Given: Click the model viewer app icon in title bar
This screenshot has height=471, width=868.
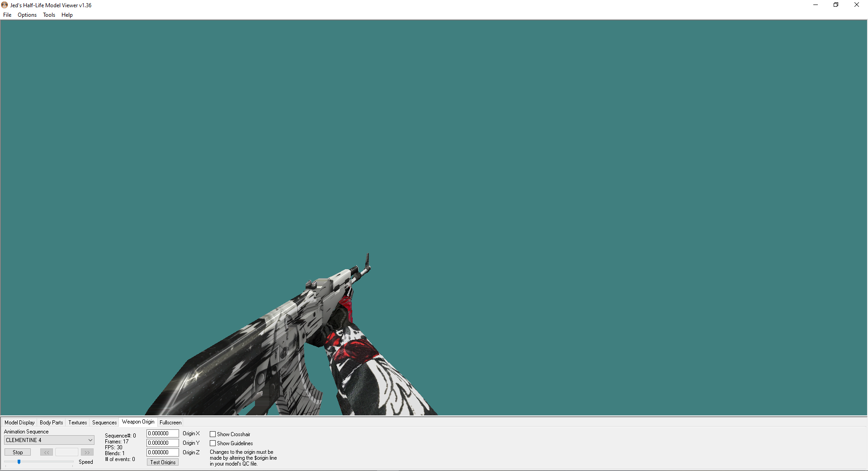Looking at the screenshot, I should 5,5.
